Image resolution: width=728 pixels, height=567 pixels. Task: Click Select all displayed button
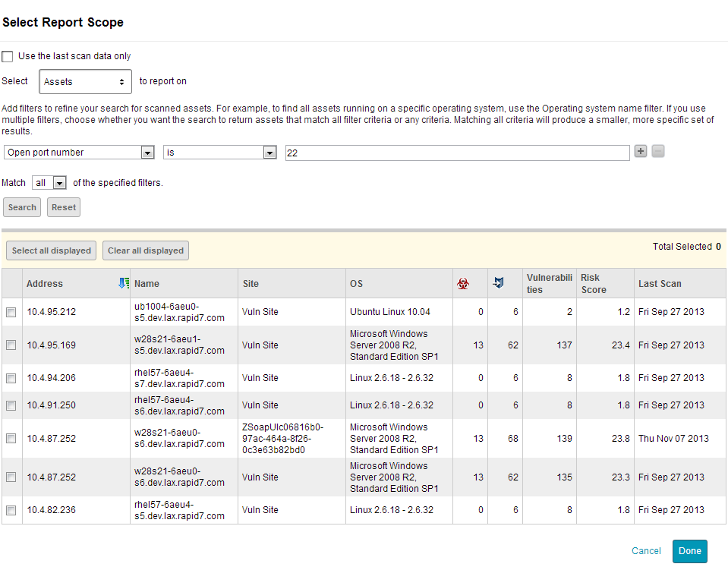coord(52,250)
